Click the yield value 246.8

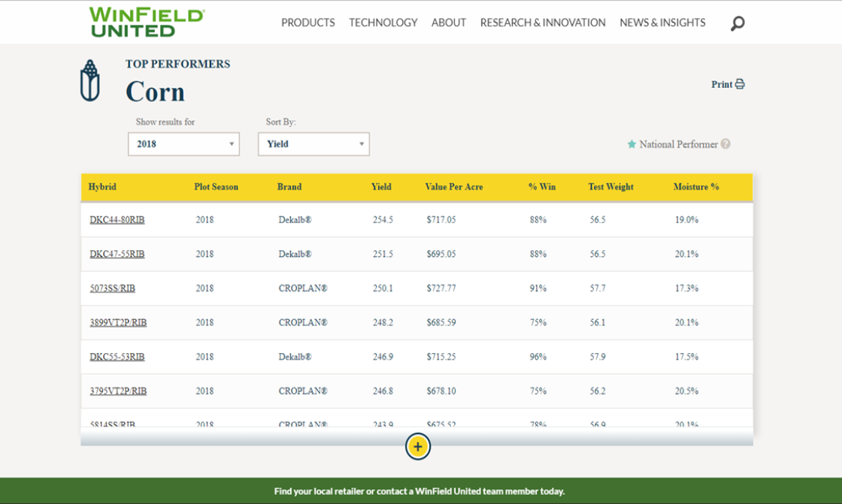[x=383, y=391]
